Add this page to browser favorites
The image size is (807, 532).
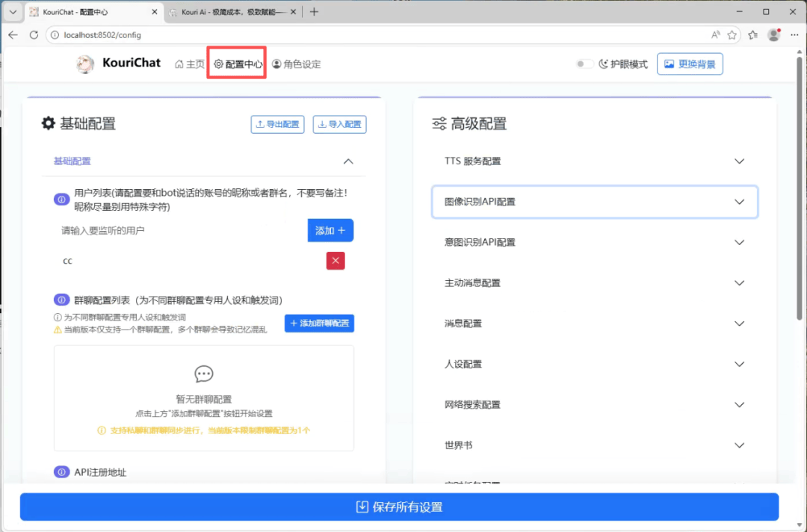click(732, 34)
